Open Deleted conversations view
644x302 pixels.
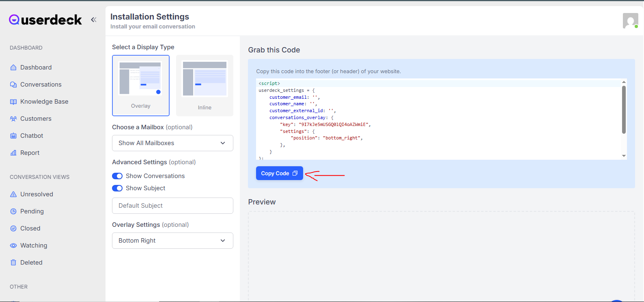[31, 263]
